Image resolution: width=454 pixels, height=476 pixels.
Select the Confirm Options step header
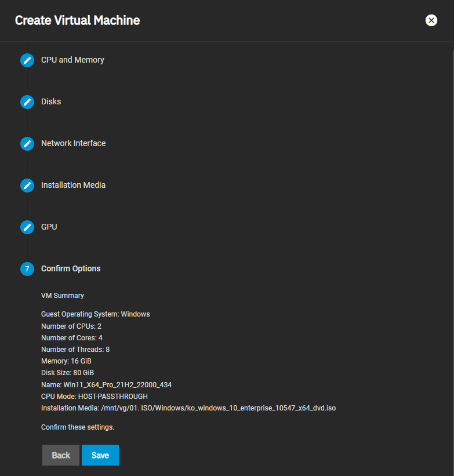pos(71,268)
